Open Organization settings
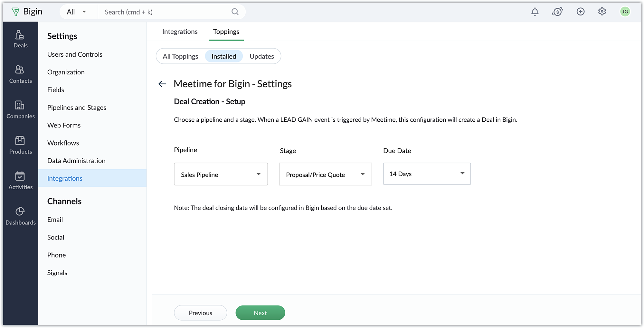 (x=66, y=72)
